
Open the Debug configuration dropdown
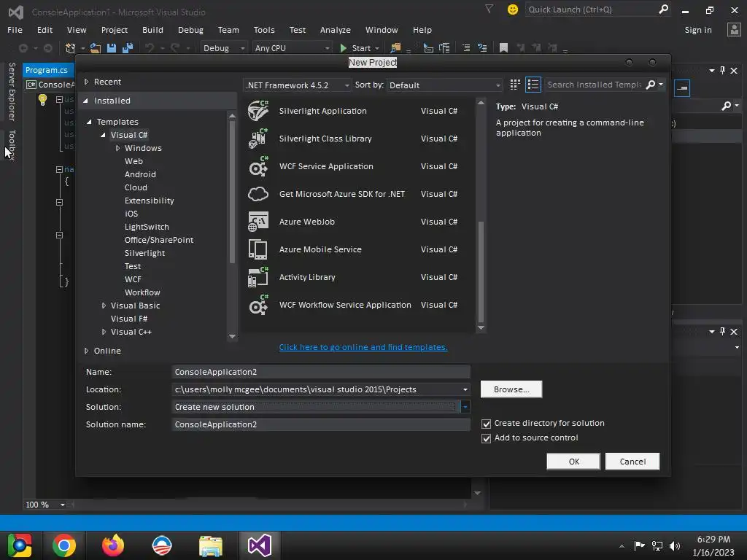[223, 48]
